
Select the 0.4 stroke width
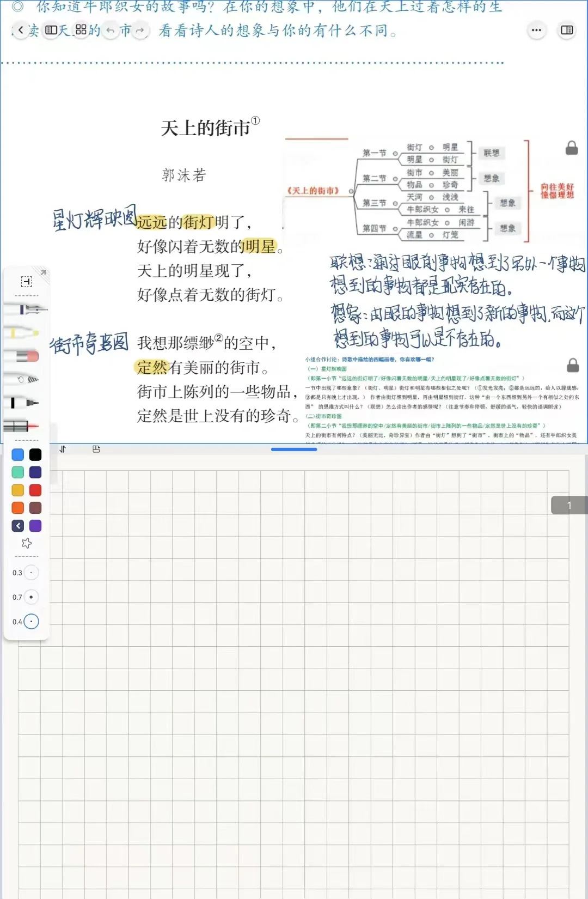31,622
